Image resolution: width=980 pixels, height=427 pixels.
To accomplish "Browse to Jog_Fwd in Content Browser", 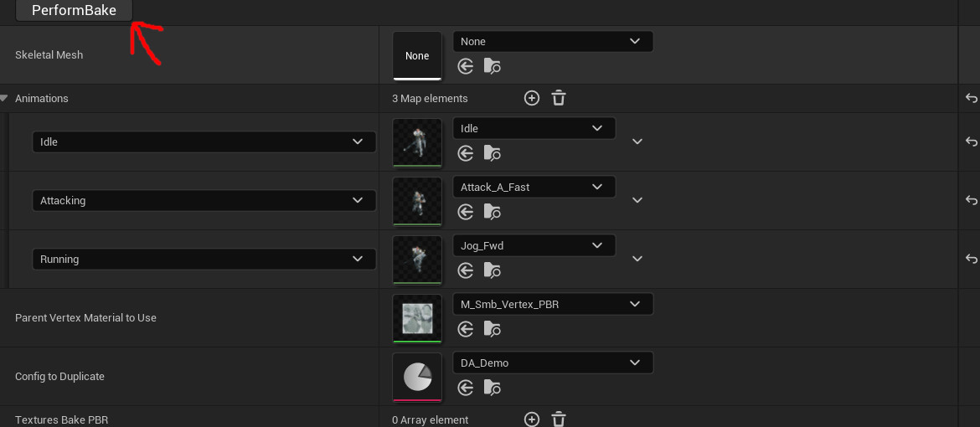I will click(x=492, y=270).
